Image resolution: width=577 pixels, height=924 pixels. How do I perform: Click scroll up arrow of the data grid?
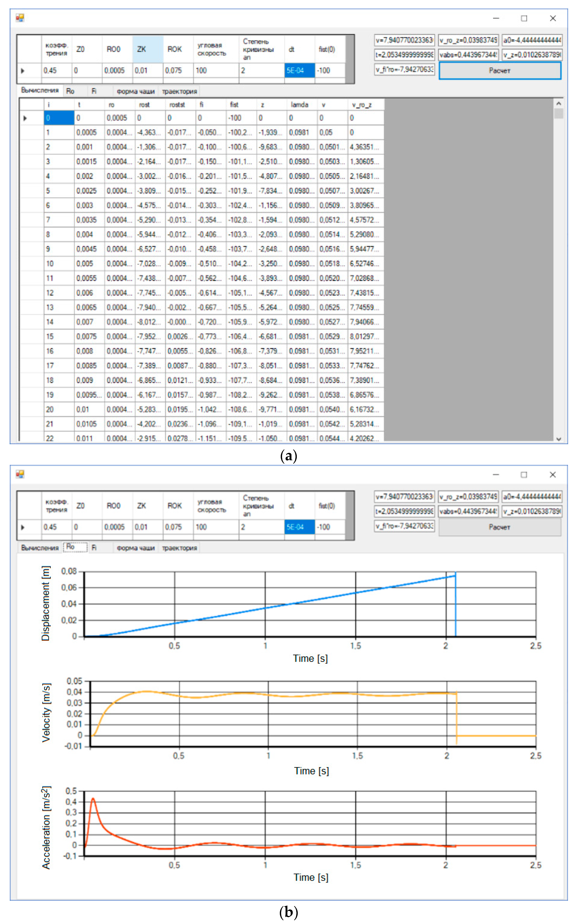558,103
